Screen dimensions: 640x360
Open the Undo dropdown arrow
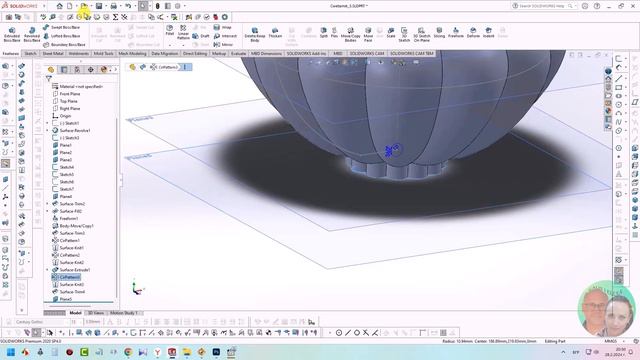135,6
